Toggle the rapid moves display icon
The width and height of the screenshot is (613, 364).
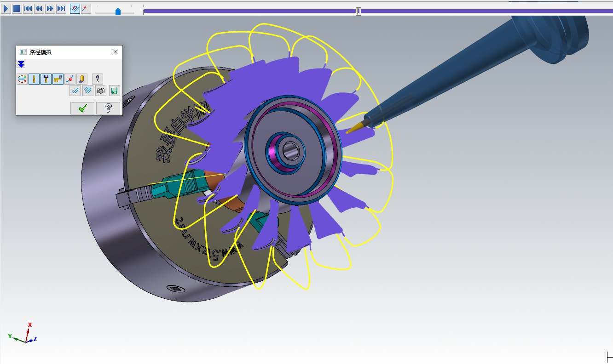[x=58, y=79]
